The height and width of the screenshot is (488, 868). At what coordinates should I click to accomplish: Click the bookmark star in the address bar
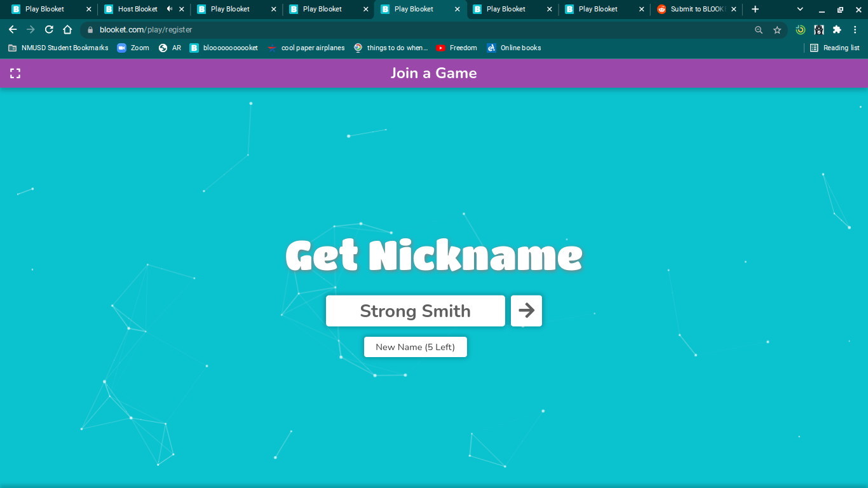click(x=776, y=29)
